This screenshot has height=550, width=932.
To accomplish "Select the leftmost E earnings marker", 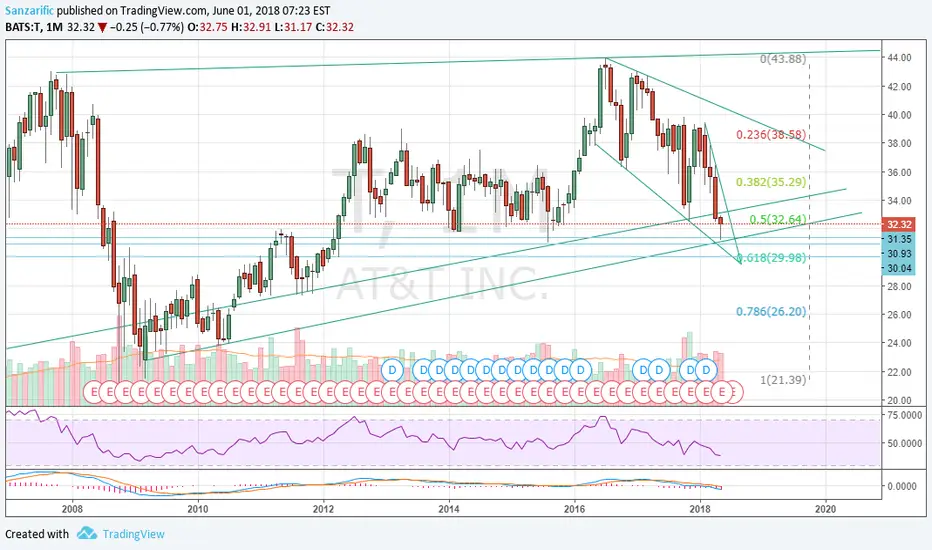I will point(94,392).
